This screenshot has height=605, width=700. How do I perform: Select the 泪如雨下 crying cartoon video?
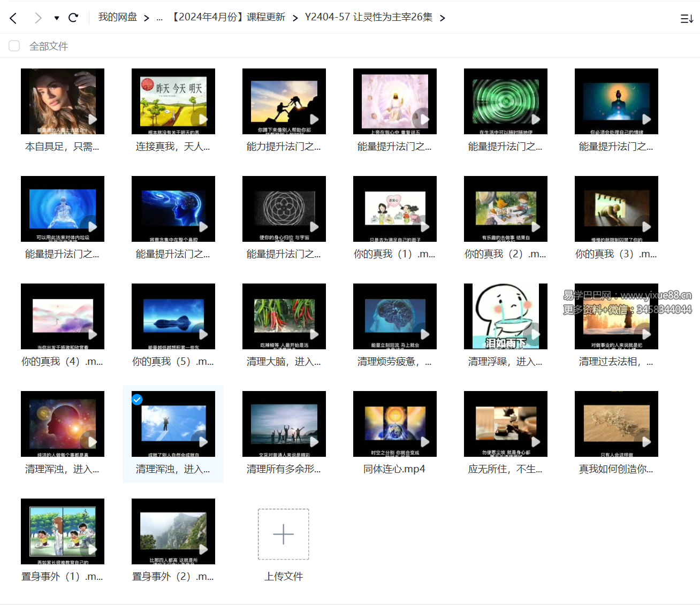pos(505,316)
